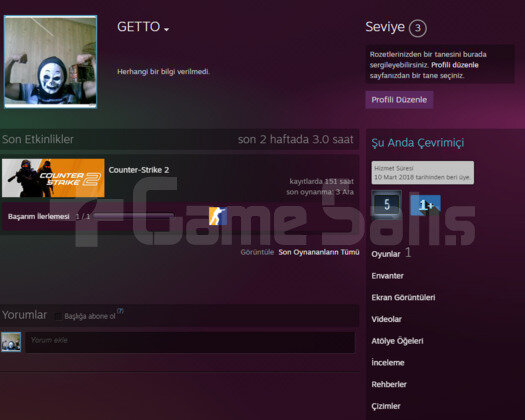Open Ekran Görüntüleri screenshots section
The width and height of the screenshot is (525, 420).
403,297
